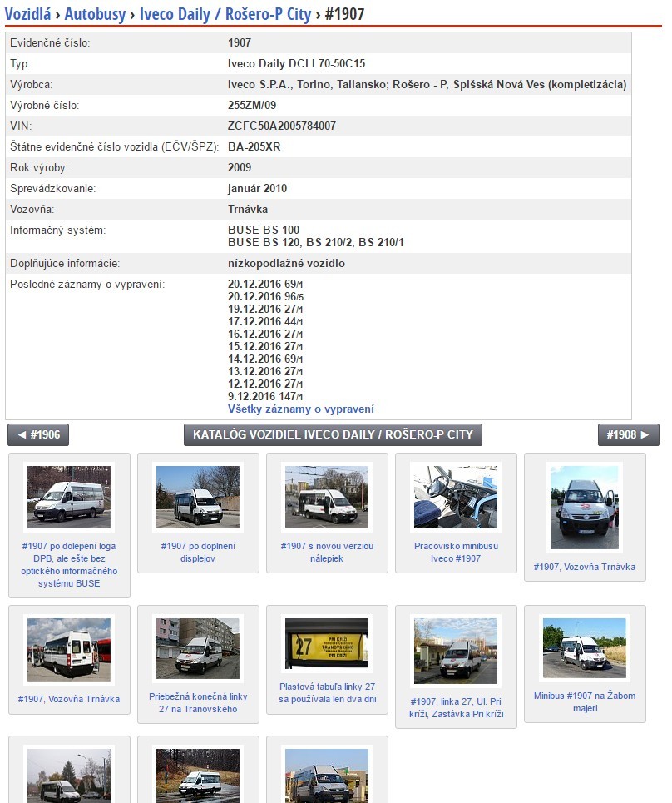672x803 pixels.
Task: Go to previous vehicle #1906
Action: click(x=38, y=435)
